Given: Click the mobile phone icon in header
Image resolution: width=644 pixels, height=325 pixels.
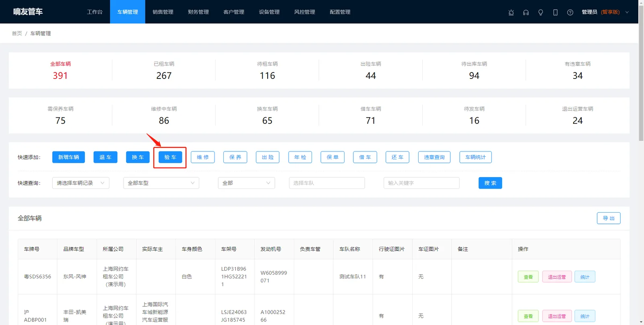Looking at the screenshot, I should 555,12.
